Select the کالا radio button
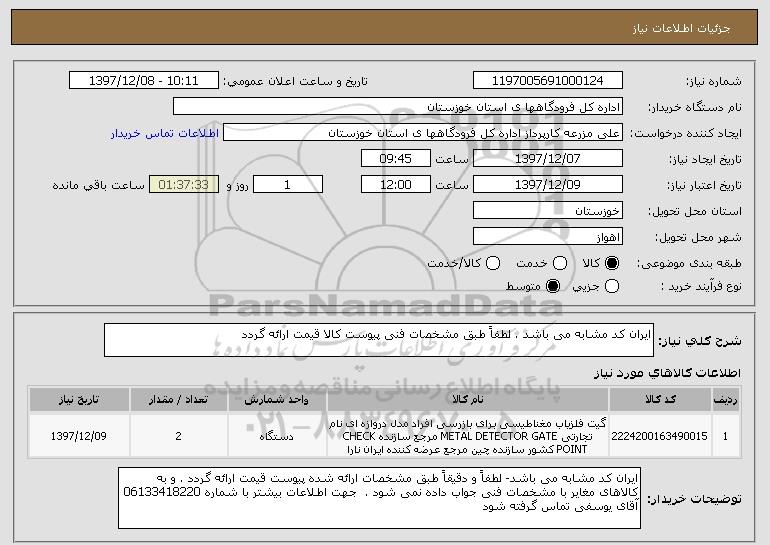The height and width of the screenshot is (545, 770). 614,263
